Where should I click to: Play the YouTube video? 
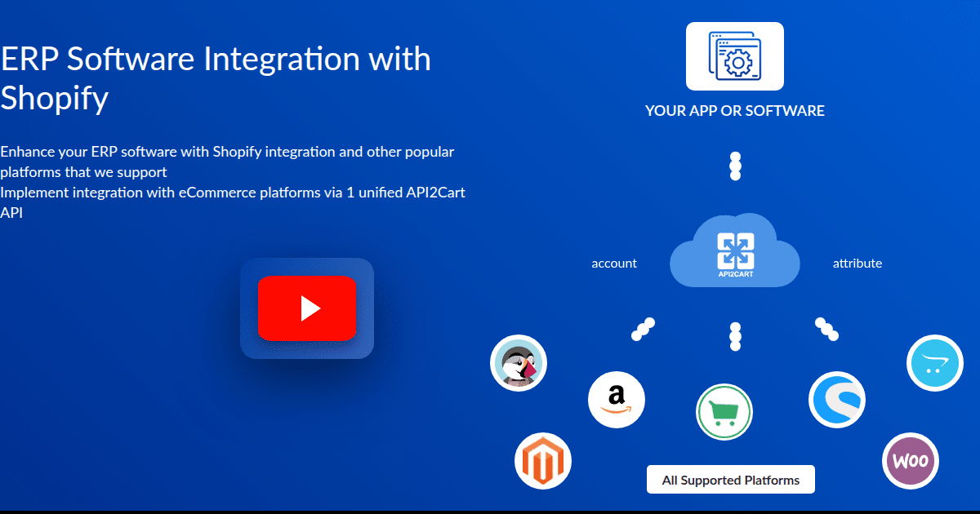[x=307, y=308]
